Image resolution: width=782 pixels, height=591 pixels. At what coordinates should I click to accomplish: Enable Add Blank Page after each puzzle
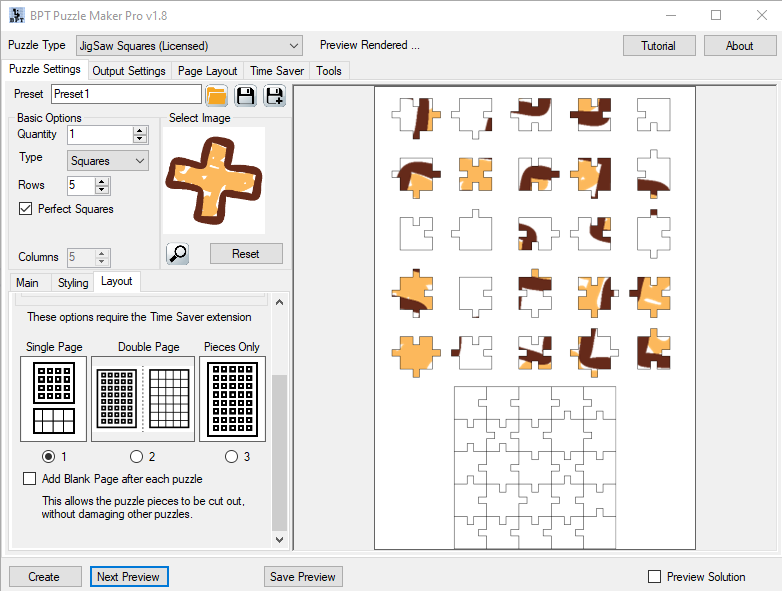coord(30,479)
